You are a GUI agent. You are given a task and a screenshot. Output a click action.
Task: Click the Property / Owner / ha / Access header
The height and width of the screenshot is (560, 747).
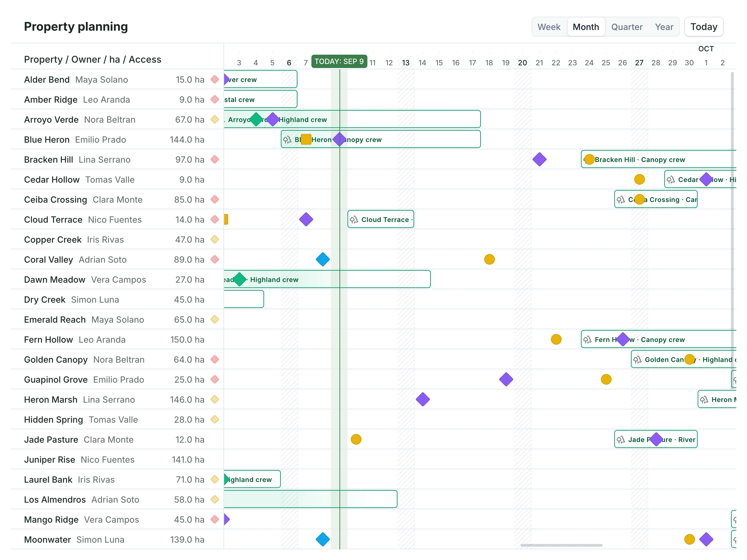click(x=92, y=59)
